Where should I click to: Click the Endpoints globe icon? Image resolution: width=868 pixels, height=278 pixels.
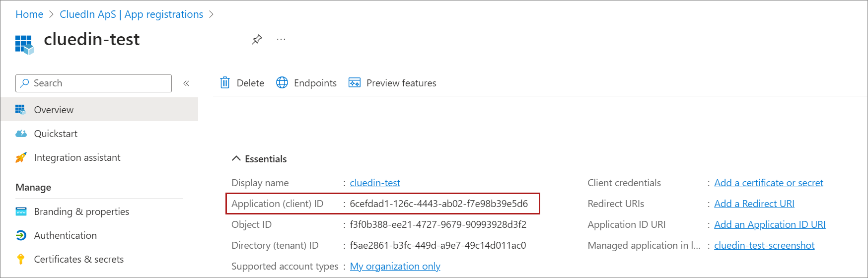coord(282,83)
